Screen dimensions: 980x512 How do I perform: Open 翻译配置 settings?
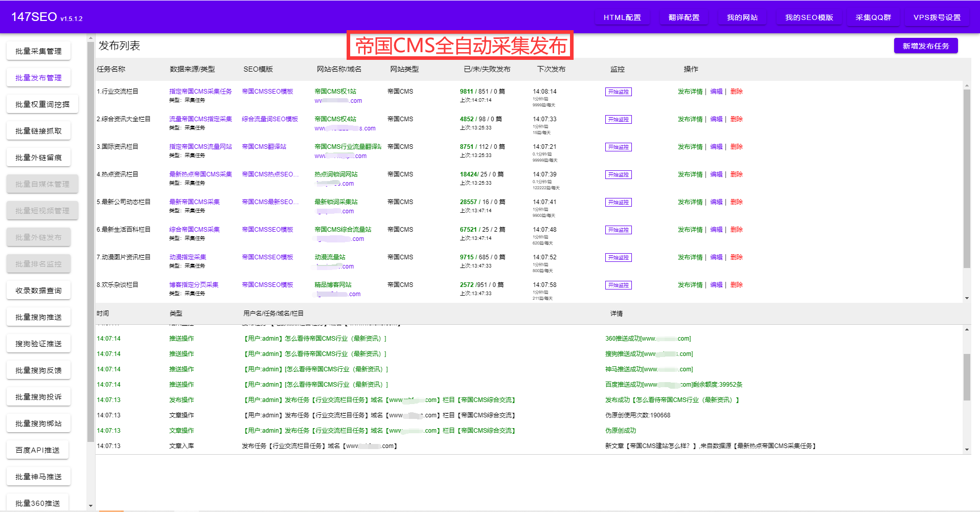point(684,17)
